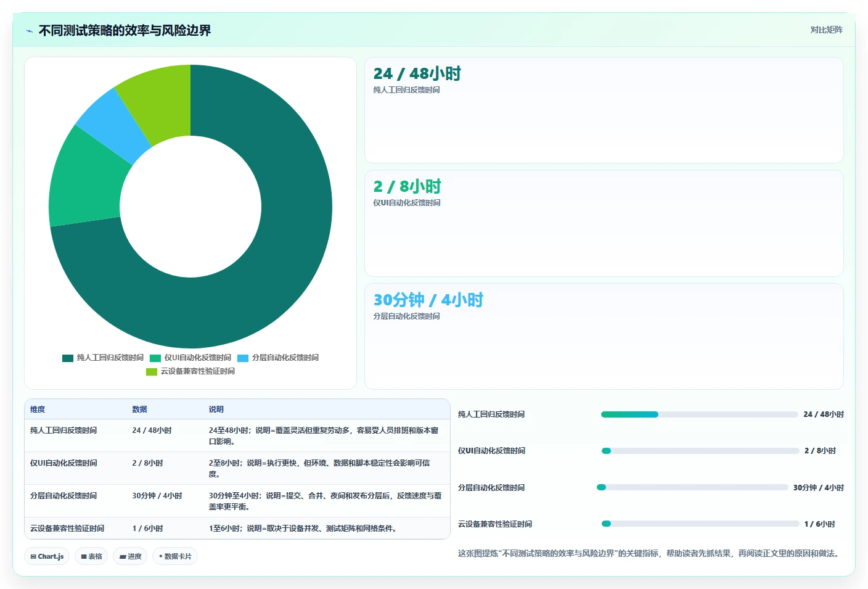The width and height of the screenshot is (868, 589).
Task: Open the 2 / 8小时 metric card
Action: point(604,223)
